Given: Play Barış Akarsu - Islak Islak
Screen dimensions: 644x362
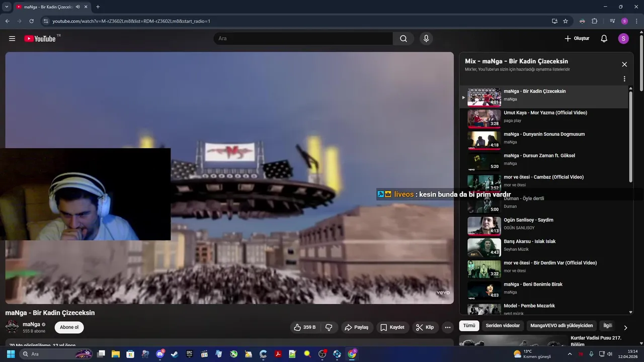Looking at the screenshot, I should 544,247.
